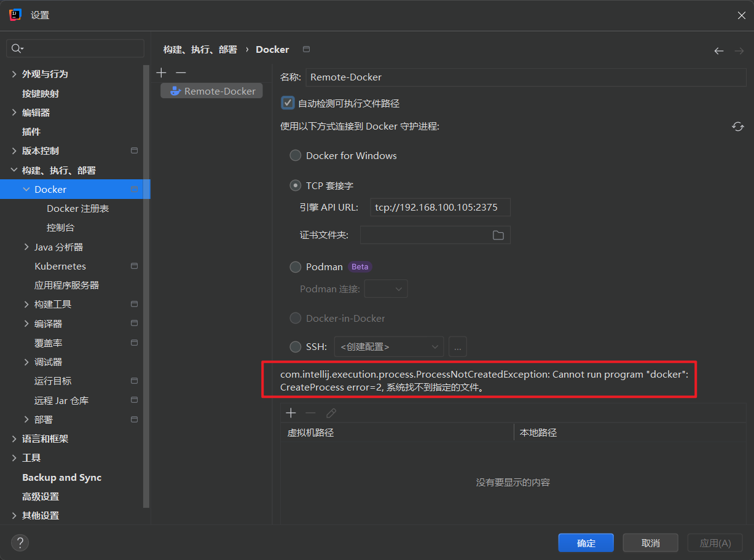Click the refresh connection icon

(x=737, y=126)
